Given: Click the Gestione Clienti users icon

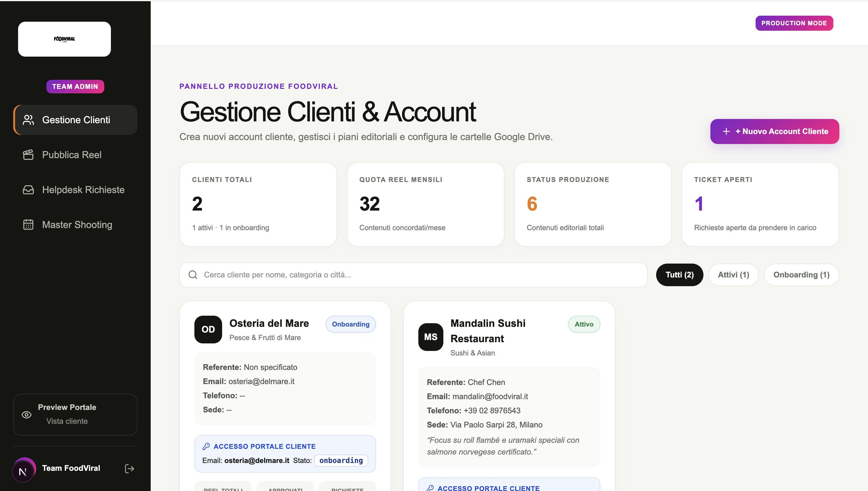Looking at the screenshot, I should point(28,120).
